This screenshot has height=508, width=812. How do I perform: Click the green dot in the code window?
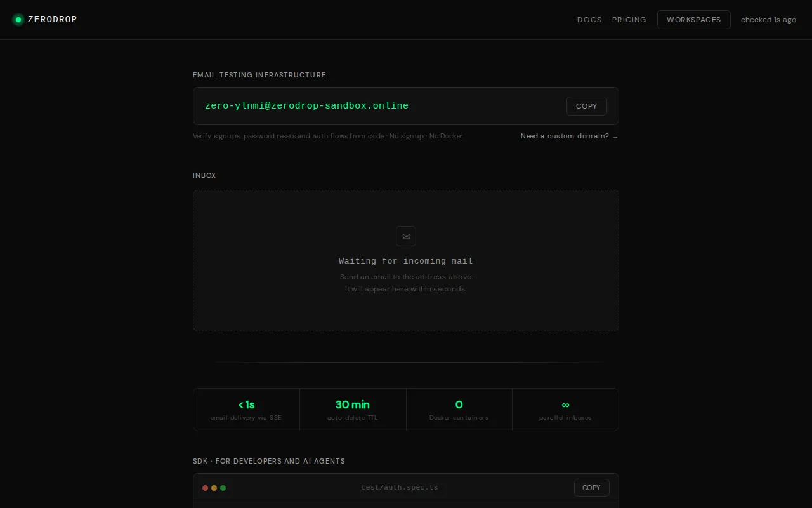223,488
